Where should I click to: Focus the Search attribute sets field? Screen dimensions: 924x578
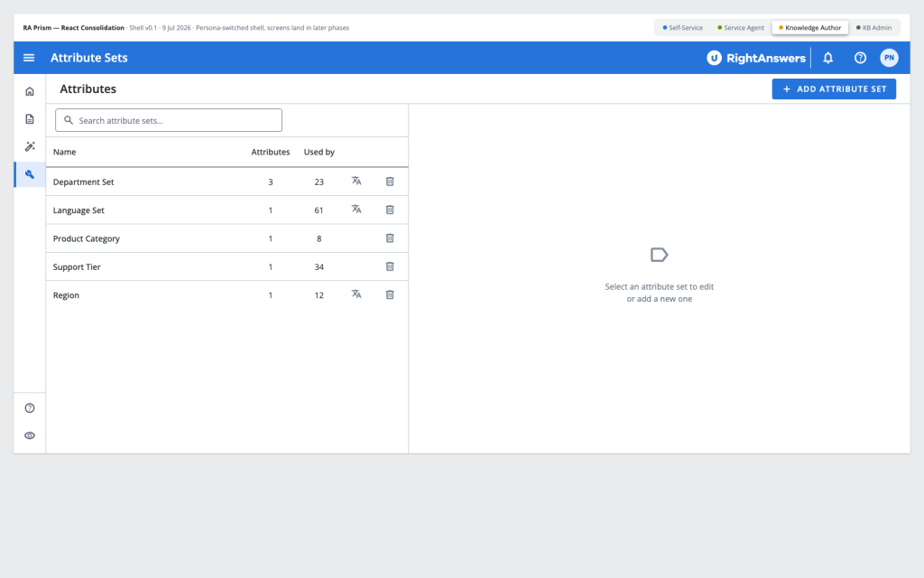pos(169,120)
